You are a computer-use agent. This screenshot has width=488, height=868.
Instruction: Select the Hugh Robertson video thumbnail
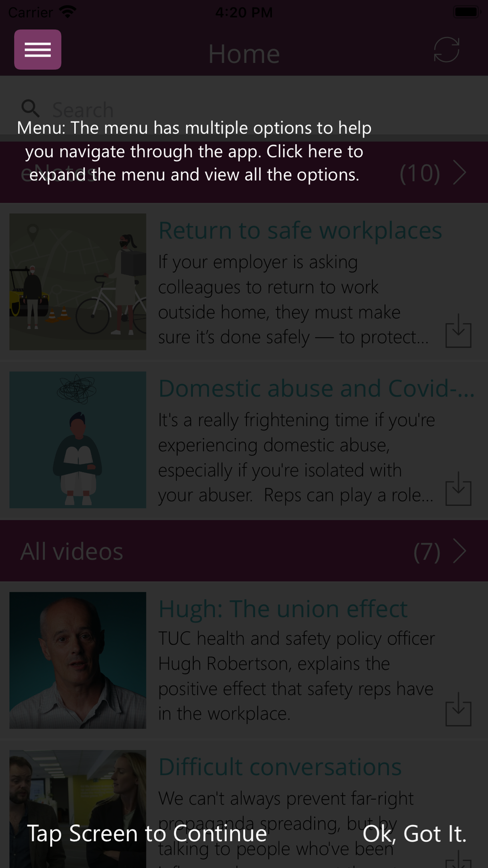pyautogui.click(x=78, y=661)
